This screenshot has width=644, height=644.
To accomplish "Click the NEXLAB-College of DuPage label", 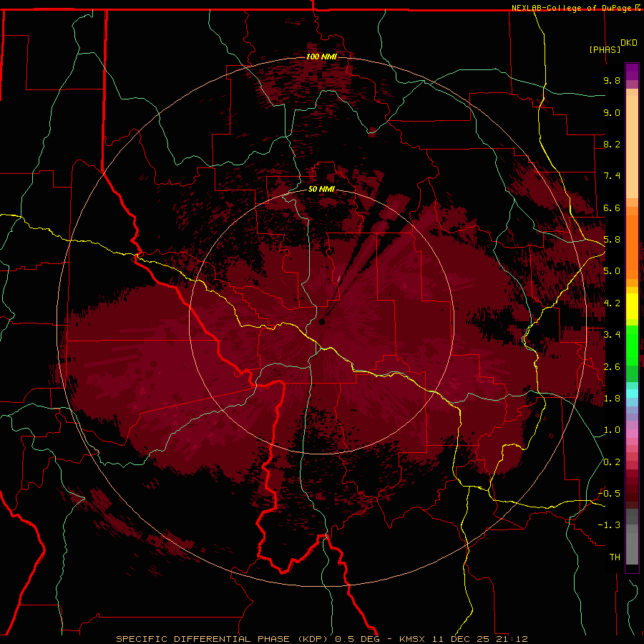I will click(x=572, y=8).
